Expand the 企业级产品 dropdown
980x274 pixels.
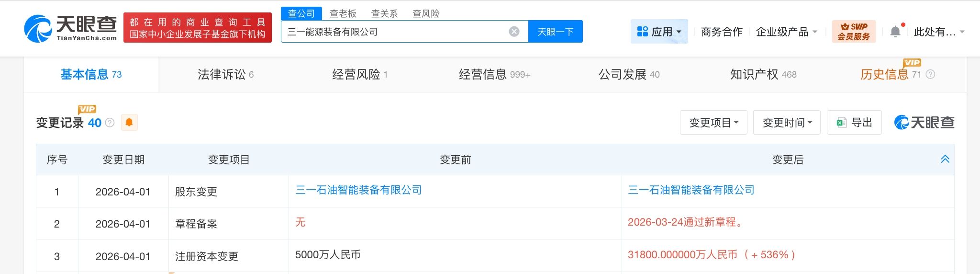pyautogui.click(x=786, y=32)
